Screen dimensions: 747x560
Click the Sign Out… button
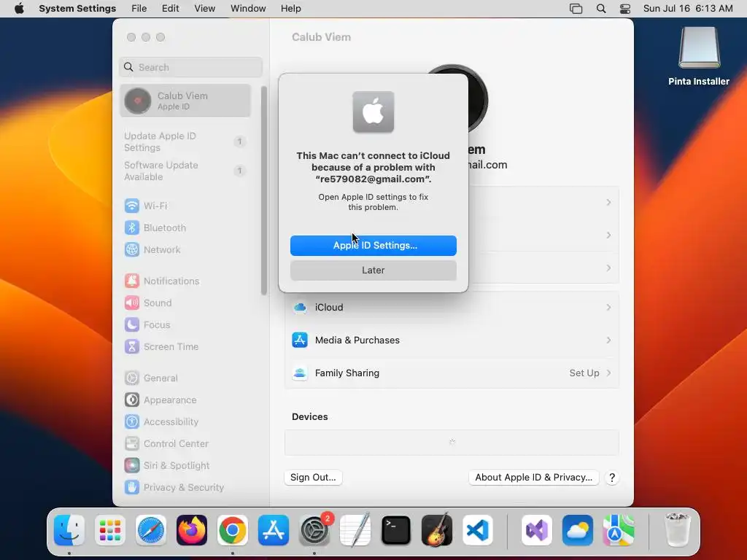point(313,478)
